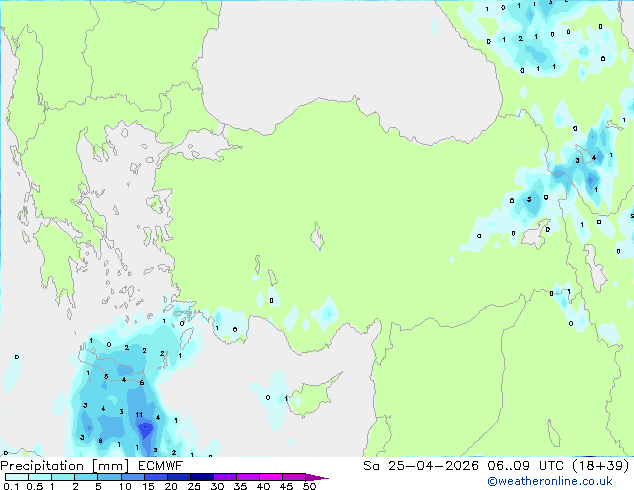This screenshot has height=490, width=634.
Task: Click the 45–50 mm legend color swatch
Action: [294, 477]
